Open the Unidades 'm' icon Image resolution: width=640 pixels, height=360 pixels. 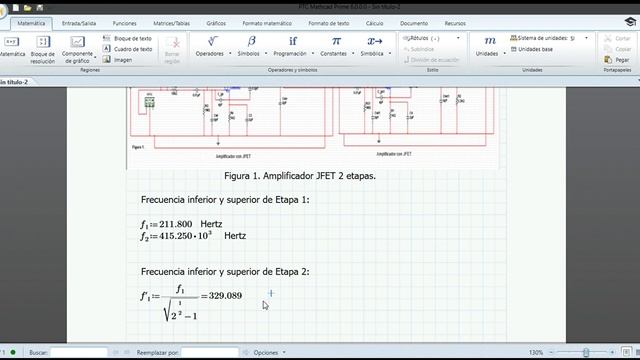[x=490, y=41]
